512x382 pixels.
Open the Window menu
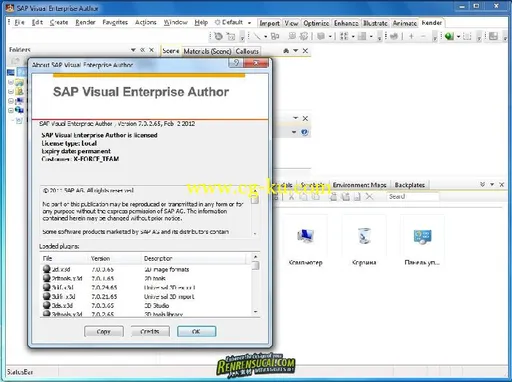[175, 22]
